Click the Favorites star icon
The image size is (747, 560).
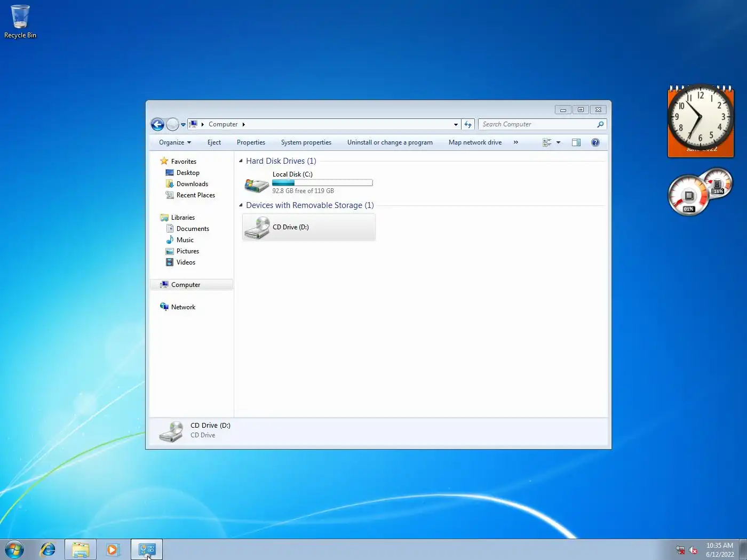164,161
